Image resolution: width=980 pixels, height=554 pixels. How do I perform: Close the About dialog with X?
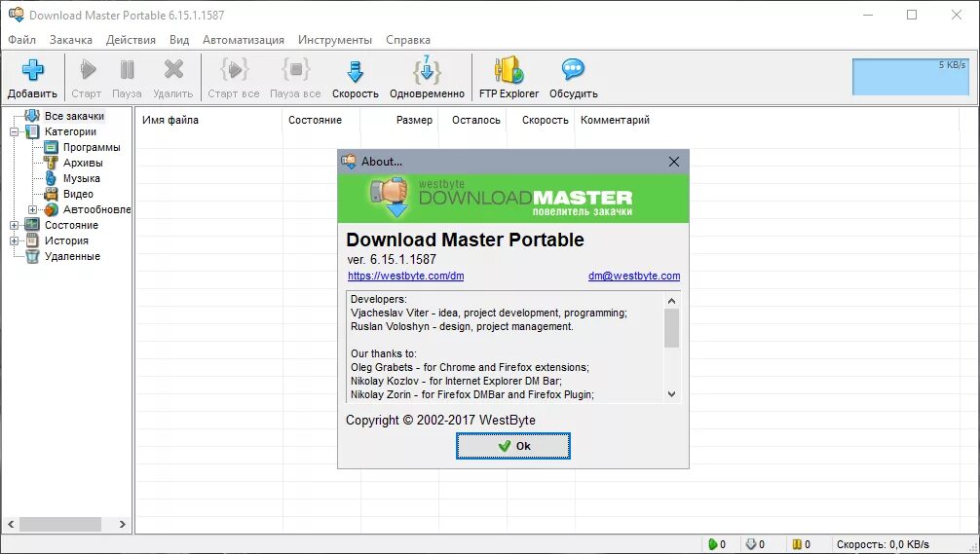coord(674,162)
